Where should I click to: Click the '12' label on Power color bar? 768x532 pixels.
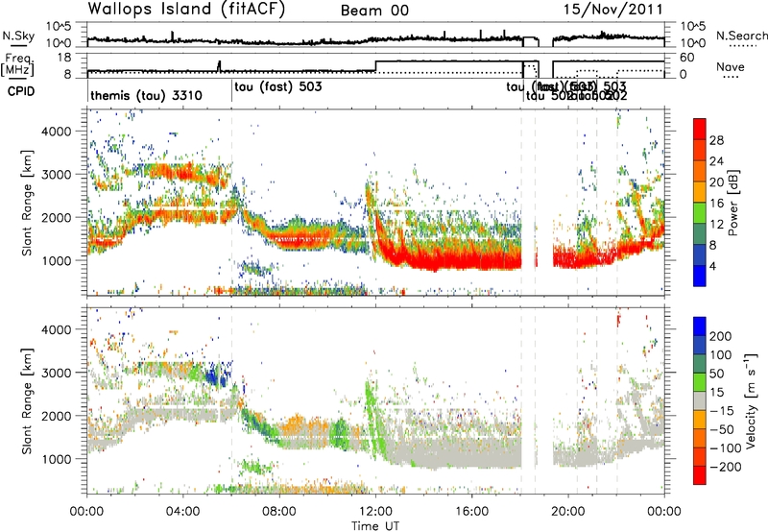[716, 225]
